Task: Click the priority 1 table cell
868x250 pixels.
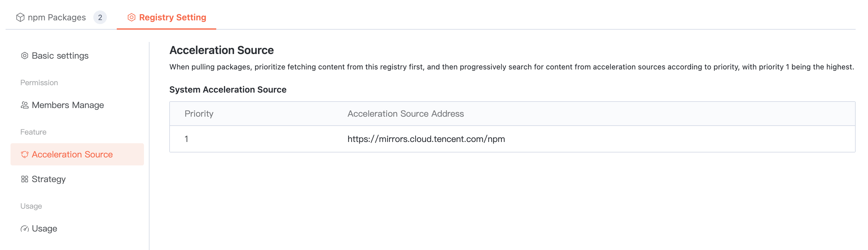Action: tap(186, 139)
